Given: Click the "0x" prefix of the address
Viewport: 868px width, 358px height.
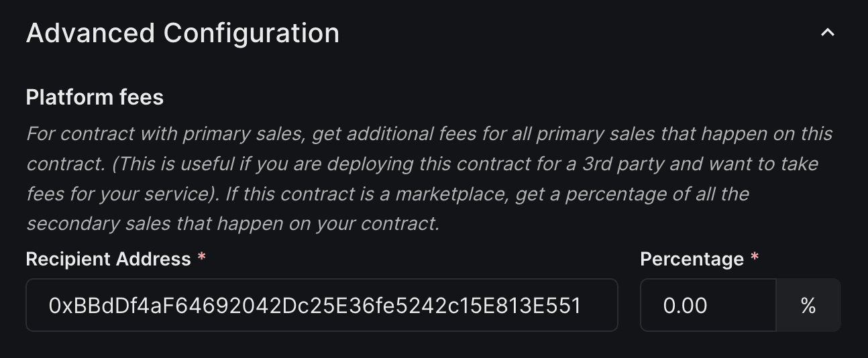Looking at the screenshot, I should tap(56, 306).
